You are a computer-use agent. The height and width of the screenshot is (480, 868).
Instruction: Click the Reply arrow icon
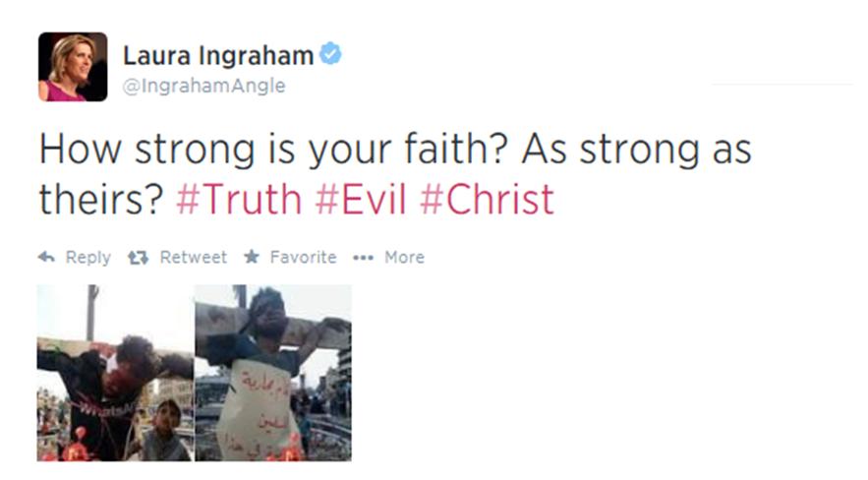[x=46, y=257]
